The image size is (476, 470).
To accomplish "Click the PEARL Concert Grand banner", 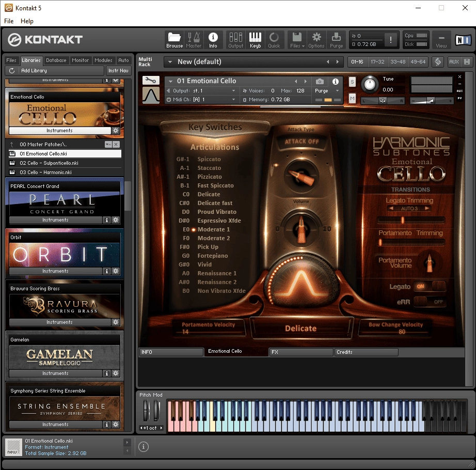I will coord(65,203).
